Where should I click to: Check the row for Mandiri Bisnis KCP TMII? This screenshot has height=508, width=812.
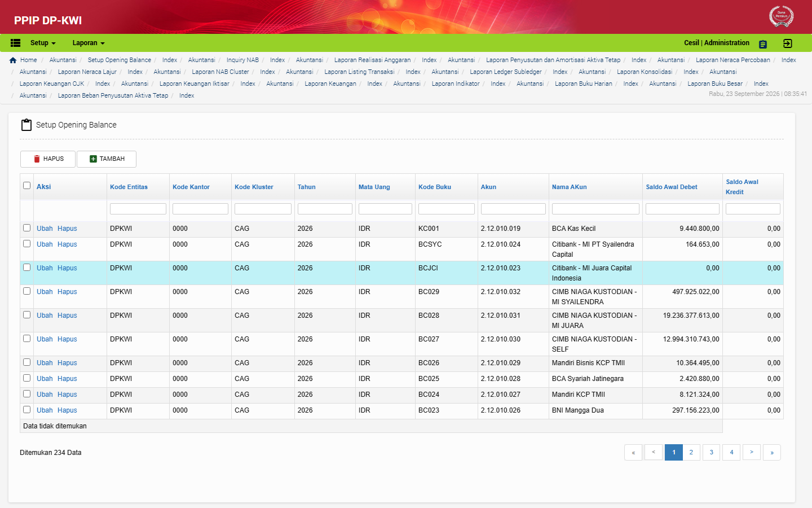[x=27, y=362]
